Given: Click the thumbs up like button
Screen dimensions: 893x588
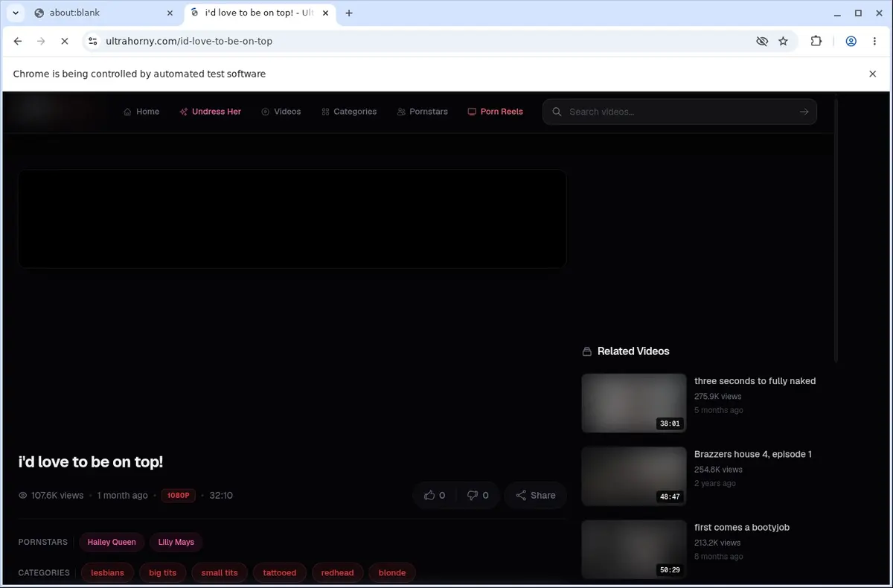Looking at the screenshot, I should point(435,495).
